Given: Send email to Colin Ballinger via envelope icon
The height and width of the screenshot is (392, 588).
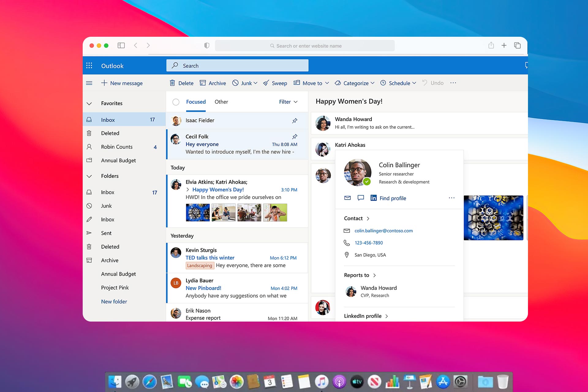Looking at the screenshot, I should [347, 198].
